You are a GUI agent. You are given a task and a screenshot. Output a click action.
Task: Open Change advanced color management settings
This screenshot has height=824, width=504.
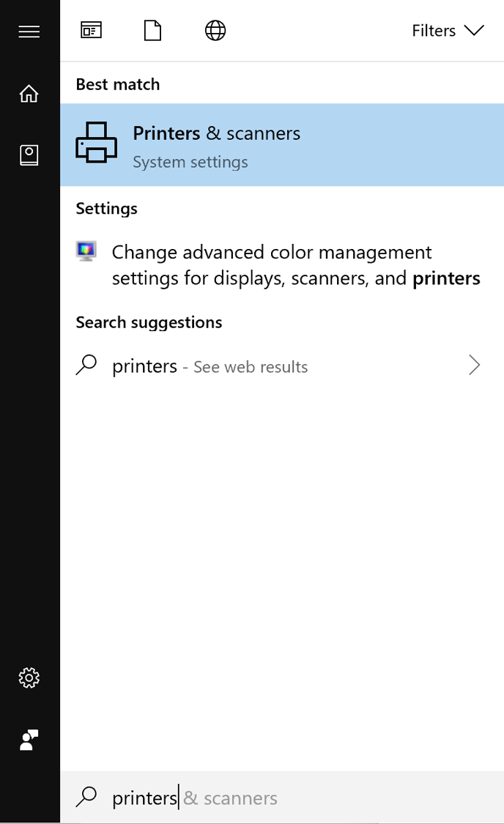coord(295,265)
